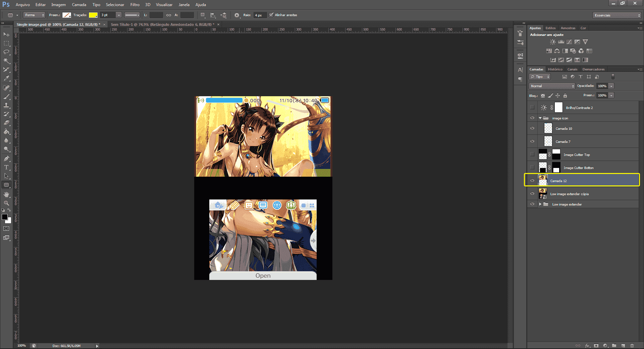Select the Pen tool
Image resolution: width=644 pixels, height=349 pixels.
6,159
